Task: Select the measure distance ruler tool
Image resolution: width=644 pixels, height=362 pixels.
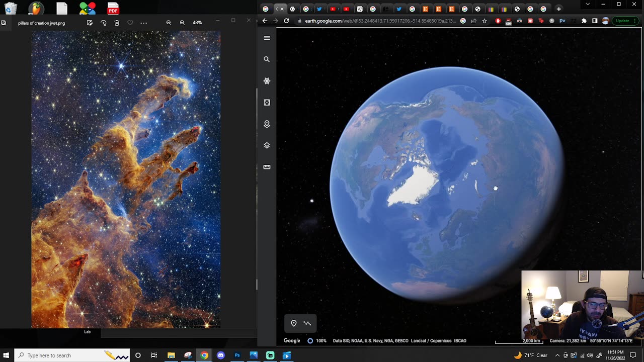Action: pos(267,167)
